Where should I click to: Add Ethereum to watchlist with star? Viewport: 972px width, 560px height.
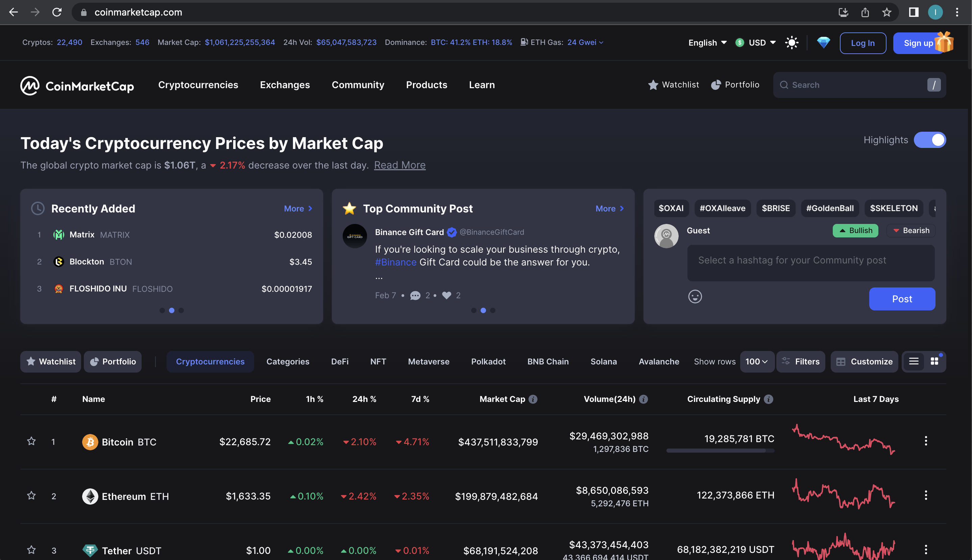click(31, 495)
